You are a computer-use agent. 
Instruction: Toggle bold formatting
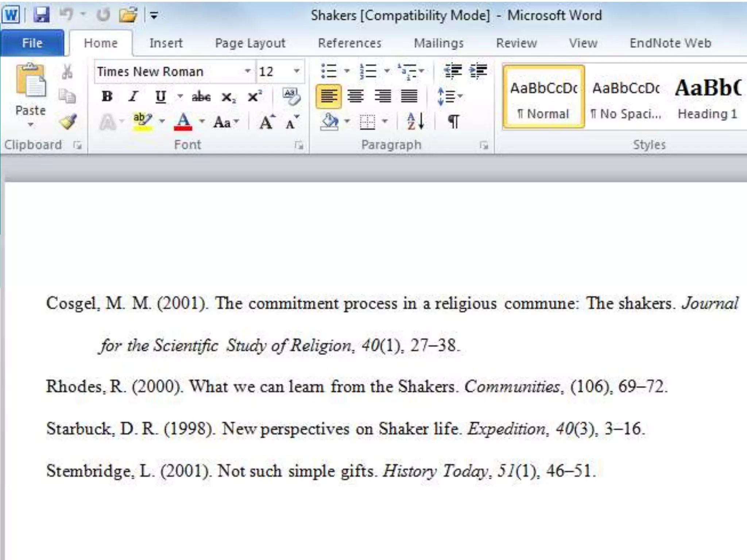(107, 97)
